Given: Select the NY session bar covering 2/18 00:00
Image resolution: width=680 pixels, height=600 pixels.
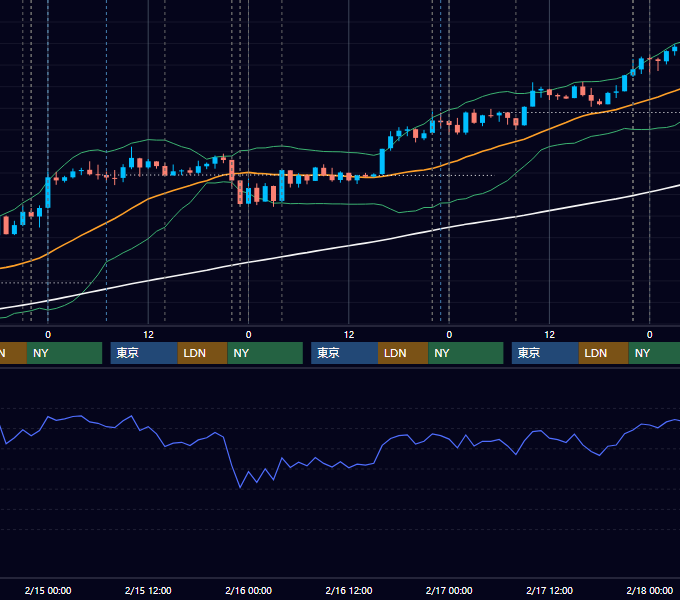Looking at the screenshot, I should [654, 353].
